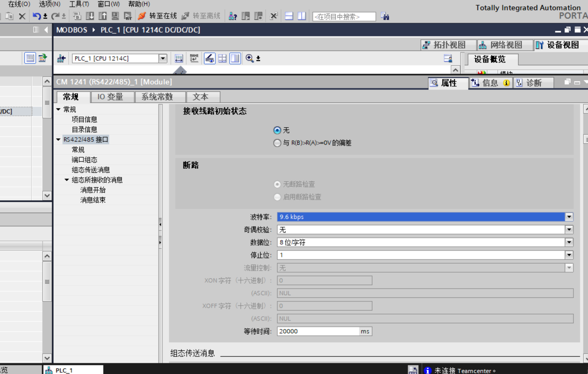Open the 数据位 data bits dropdown
Screen dimensions: 588x374
pyautogui.click(x=569, y=242)
